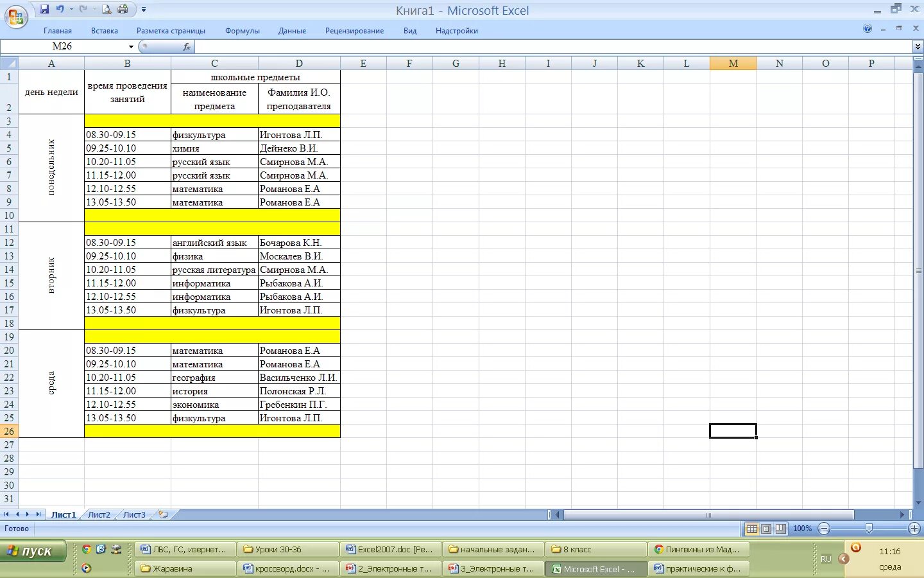Open print preview from quick access toolbar
The height and width of the screenshot is (578, 924).
(107, 9)
